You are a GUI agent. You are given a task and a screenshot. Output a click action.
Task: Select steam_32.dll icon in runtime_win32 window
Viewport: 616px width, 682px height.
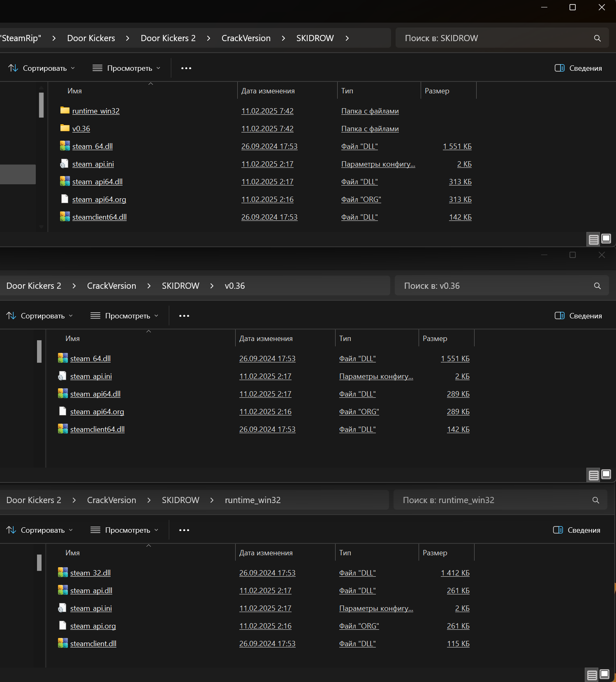[63, 572]
